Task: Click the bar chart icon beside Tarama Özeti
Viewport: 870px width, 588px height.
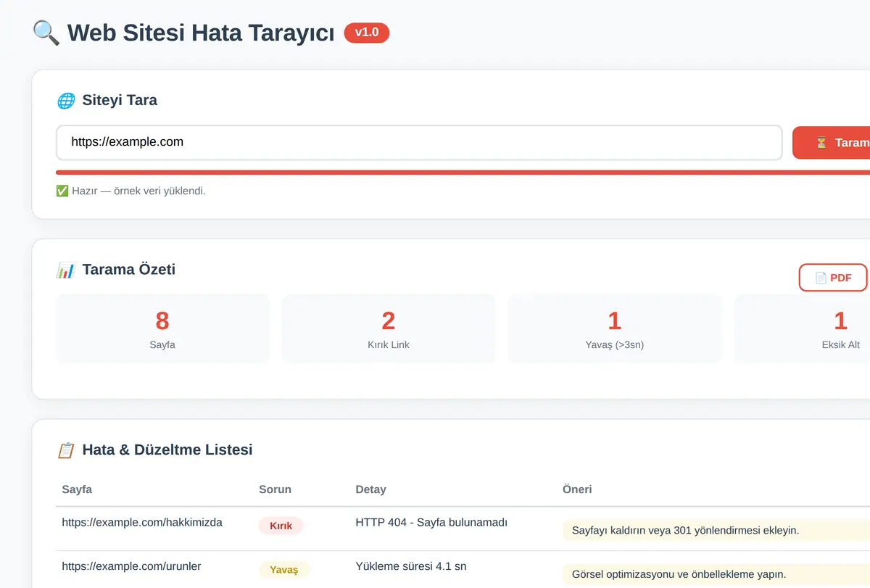Action: coord(65,270)
